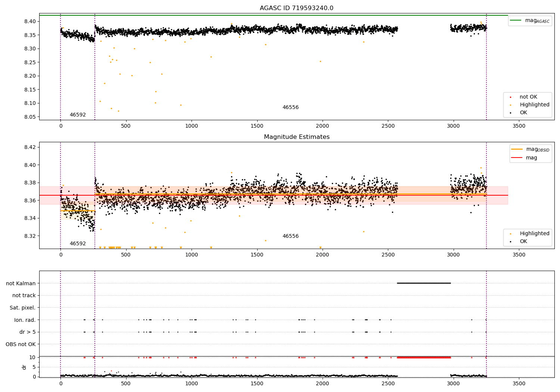Select 'mag AGASC' legend entry in top plot
The height and width of the screenshot is (392, 560).
(530, 21)
